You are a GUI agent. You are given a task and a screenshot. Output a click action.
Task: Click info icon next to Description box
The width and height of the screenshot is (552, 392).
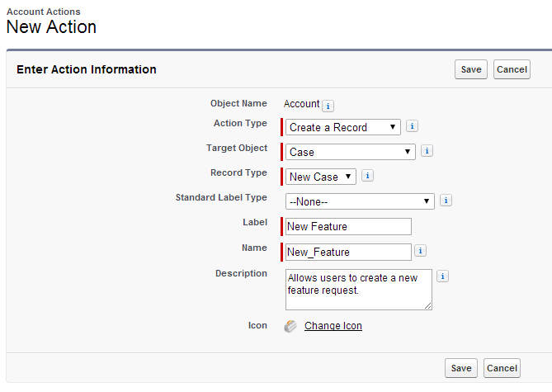pos(442,276)
